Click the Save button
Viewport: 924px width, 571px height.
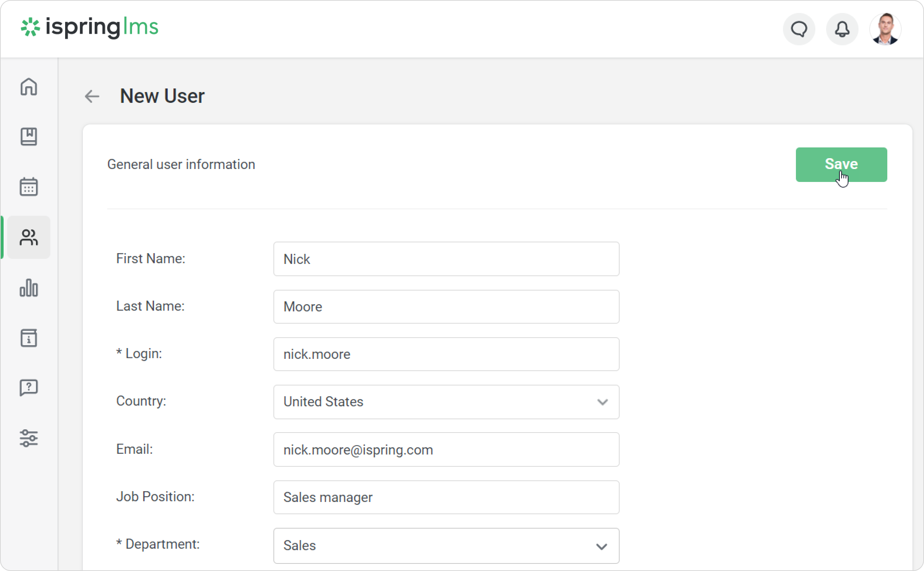tap(841, 165)
